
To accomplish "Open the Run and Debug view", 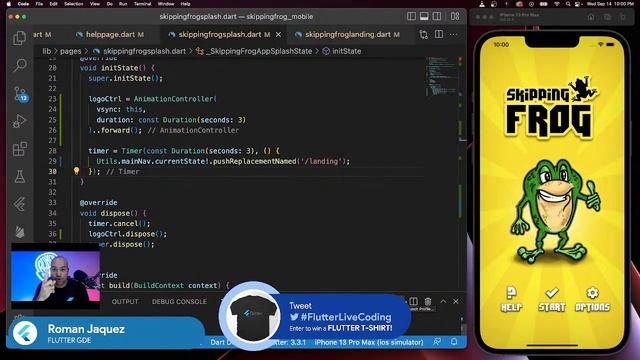I will [x=19, y=121].
